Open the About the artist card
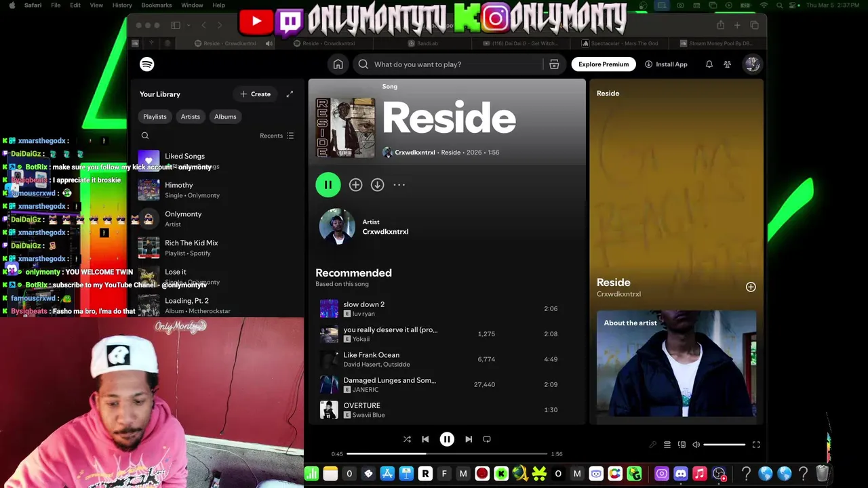Image resolution: width=868 pixels, height=488 pixels. [x=676, y=367]
